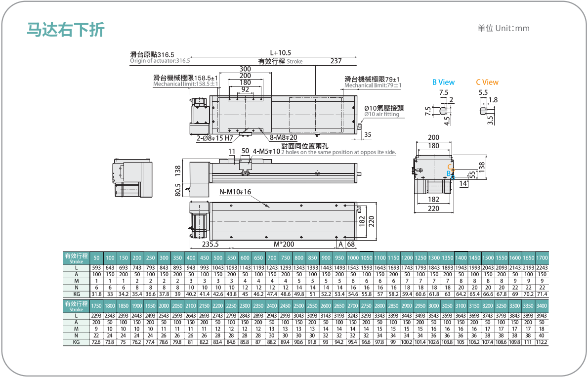Click the M*200 dimension label
The height and width of the screenshot is (378, 588).
pyautogui.click(x=284, y=244)
